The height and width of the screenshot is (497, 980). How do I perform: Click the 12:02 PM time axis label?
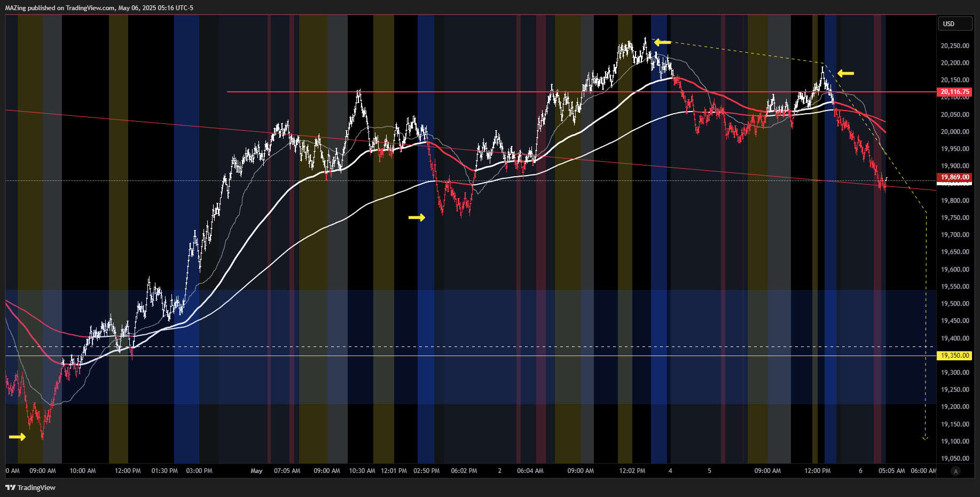click(x=632, y=471)
